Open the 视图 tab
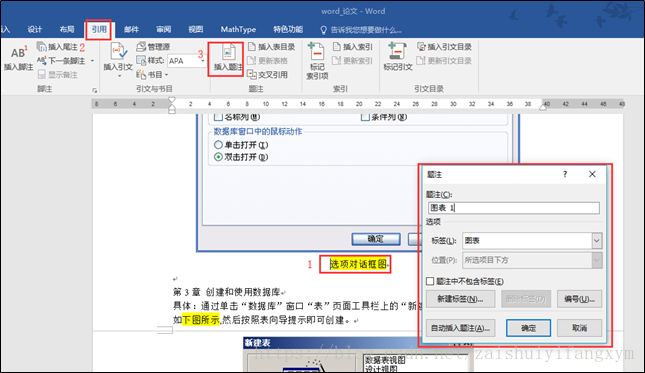Screen dimensions: 645x373 [195, 29]
